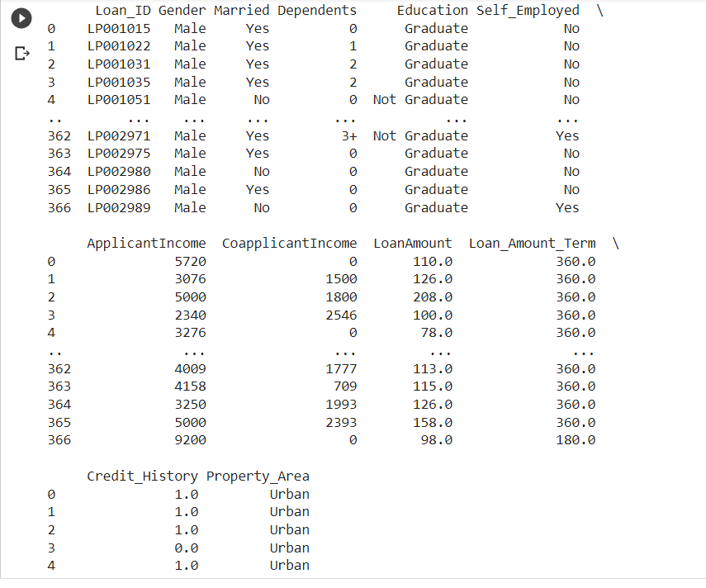The image size is (706, 588).
Task: Click loan ID LP001051
Action: coord(119,99)
